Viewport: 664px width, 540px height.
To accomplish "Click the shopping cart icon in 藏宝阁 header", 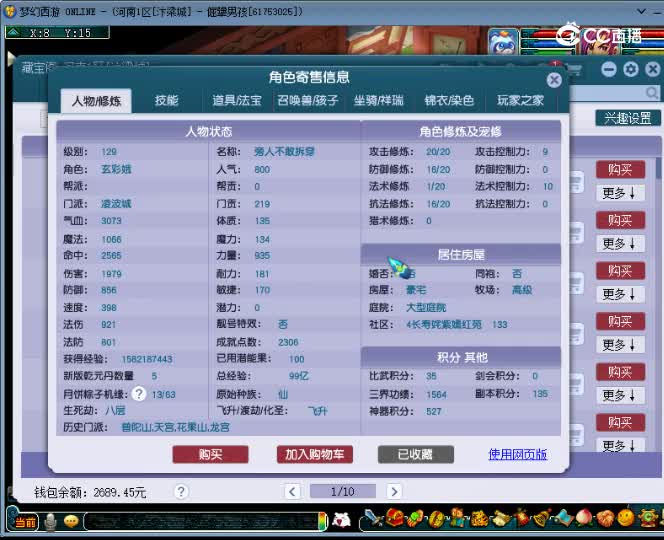I will coord(574,70).
